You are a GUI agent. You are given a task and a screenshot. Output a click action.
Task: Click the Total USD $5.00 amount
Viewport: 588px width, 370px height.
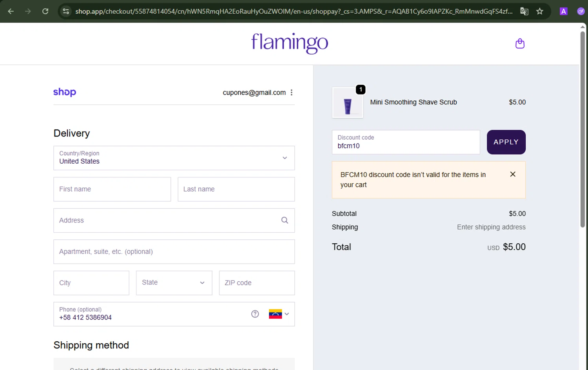point(506,247)
